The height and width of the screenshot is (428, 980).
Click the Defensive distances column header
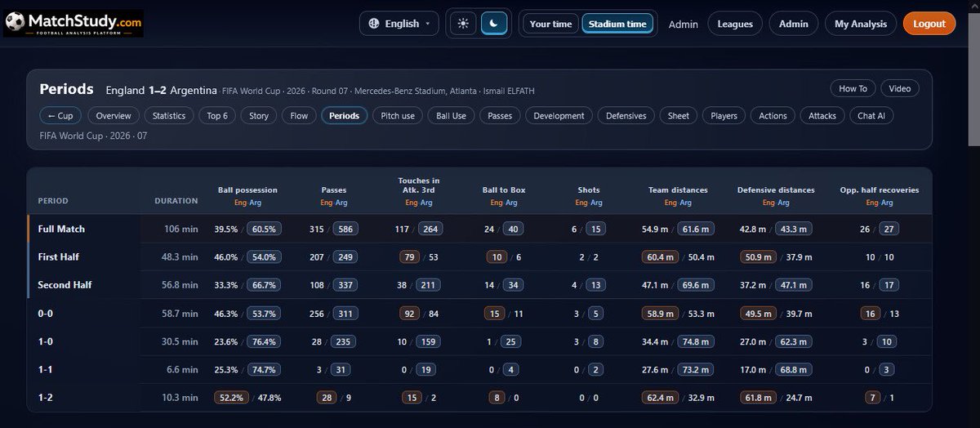[x=776, y=190]
